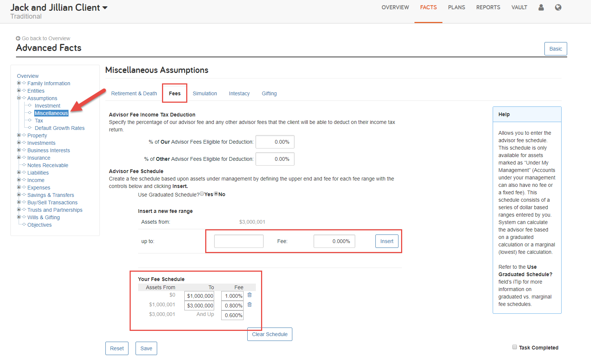The width and height of the screenshot is (591, 364).
Task: Select the Fees tab
Action: tap(175, 93)
